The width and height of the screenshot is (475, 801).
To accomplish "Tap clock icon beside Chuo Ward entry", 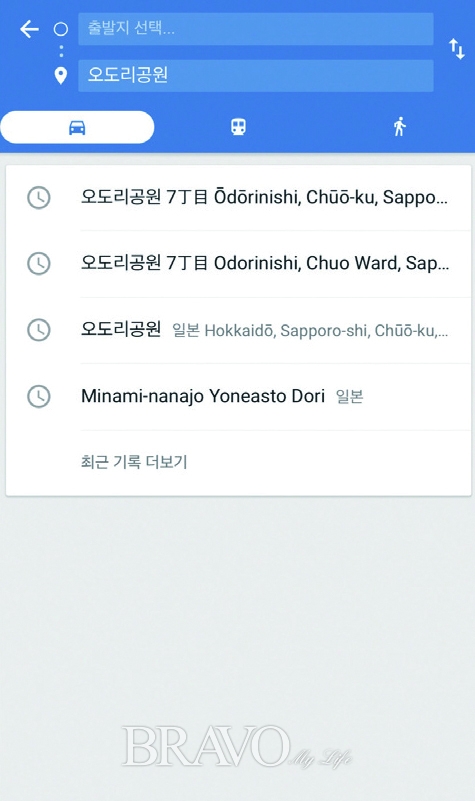I will (x=38, y=264).
